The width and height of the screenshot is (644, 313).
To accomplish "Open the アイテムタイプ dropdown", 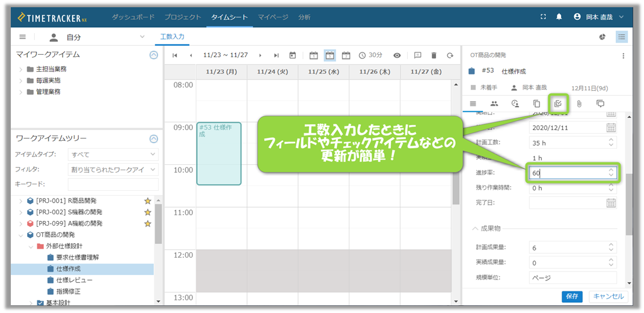I will 113,155.
